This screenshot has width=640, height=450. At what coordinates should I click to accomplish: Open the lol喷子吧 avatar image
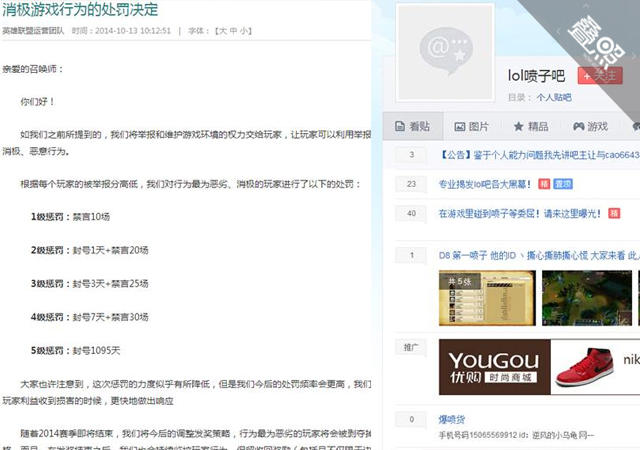(445, 52)
